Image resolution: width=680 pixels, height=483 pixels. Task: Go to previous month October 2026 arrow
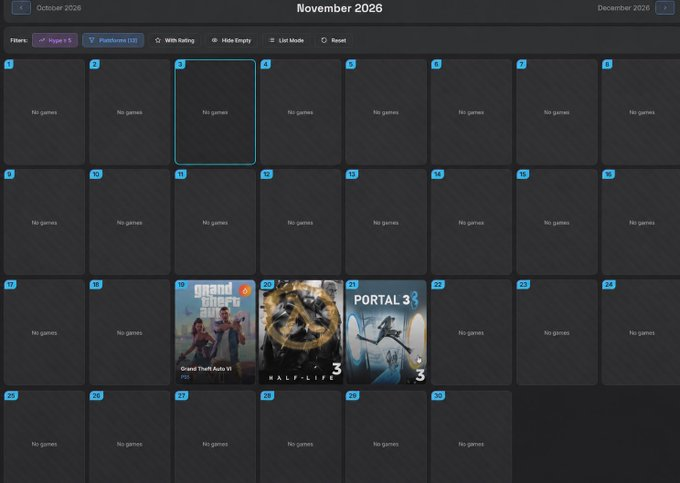click(x=21, y=8)
